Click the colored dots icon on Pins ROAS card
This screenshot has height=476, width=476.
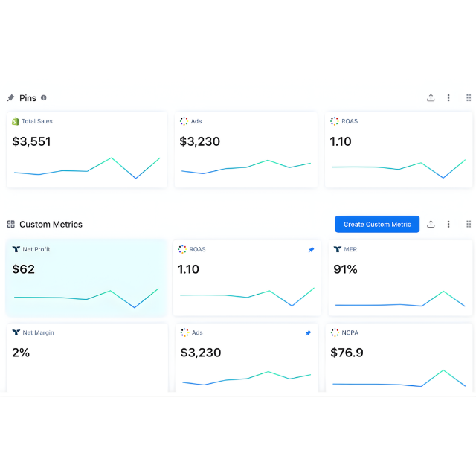(x=334, y=121)
